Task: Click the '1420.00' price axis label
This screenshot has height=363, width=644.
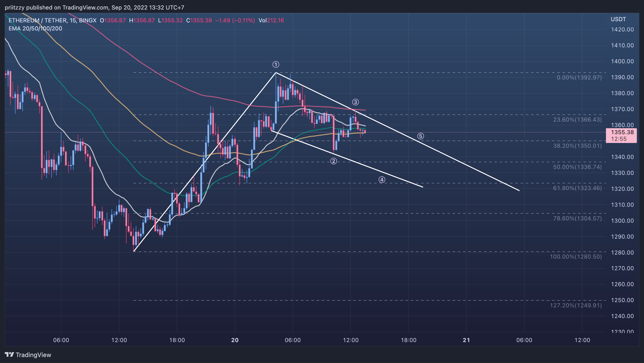Action: pos(622,29)
